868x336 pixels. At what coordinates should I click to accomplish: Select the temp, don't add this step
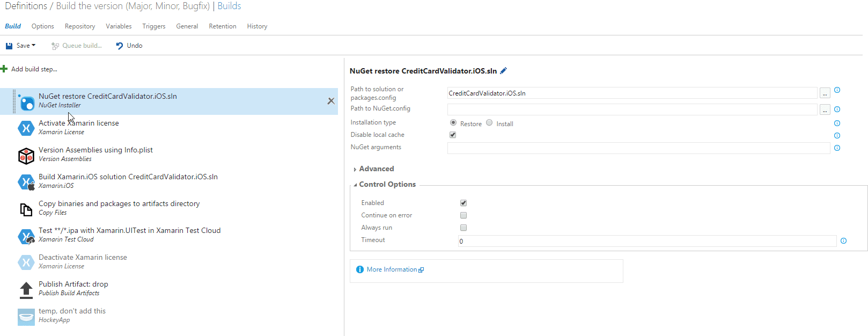169,316
